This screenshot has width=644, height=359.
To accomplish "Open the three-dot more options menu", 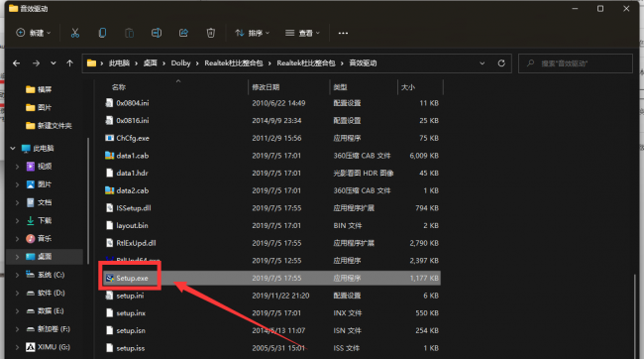I will coord(343,33).
